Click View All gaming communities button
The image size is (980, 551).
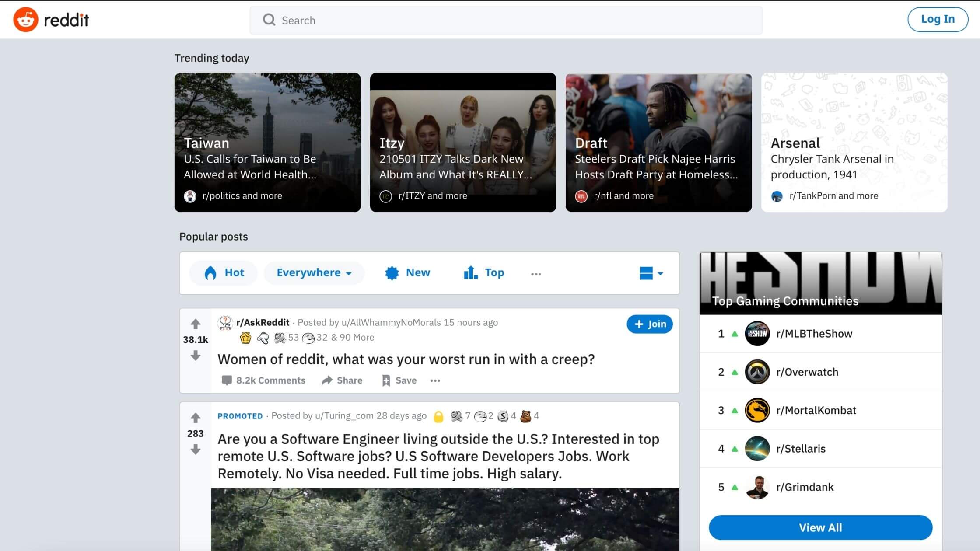click(820, 528)
